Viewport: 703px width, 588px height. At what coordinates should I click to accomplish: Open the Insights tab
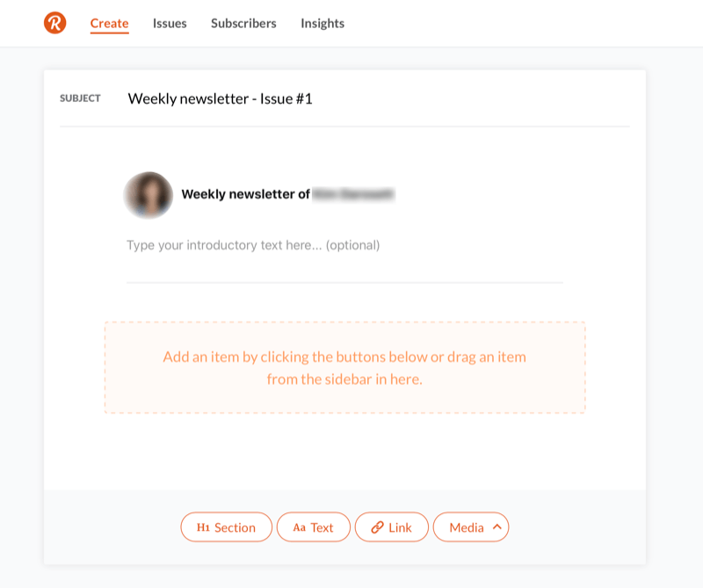323,24
